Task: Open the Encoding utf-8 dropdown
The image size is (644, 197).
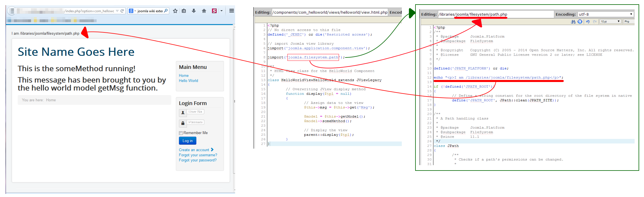Action: coord(606,14)
